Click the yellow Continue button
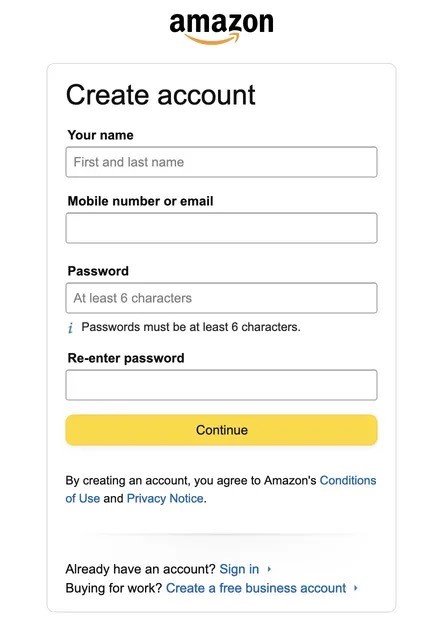This screenshot has height=635, width=428. pyautogui.click(x=221, y=430)
